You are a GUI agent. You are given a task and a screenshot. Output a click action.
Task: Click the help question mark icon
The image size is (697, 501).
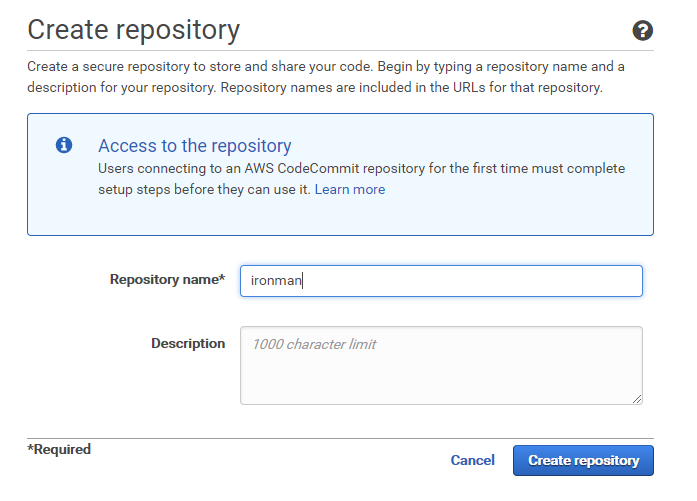coord(643,31)
